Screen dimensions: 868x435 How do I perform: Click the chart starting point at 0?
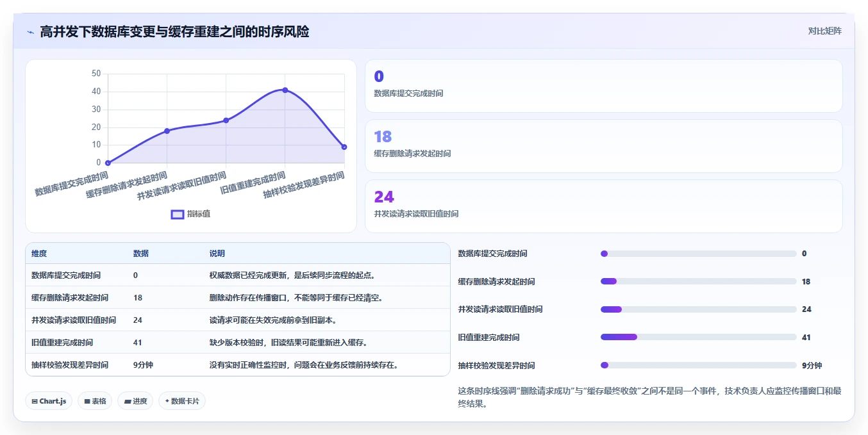pyautogui.click(x=108, y=163)
